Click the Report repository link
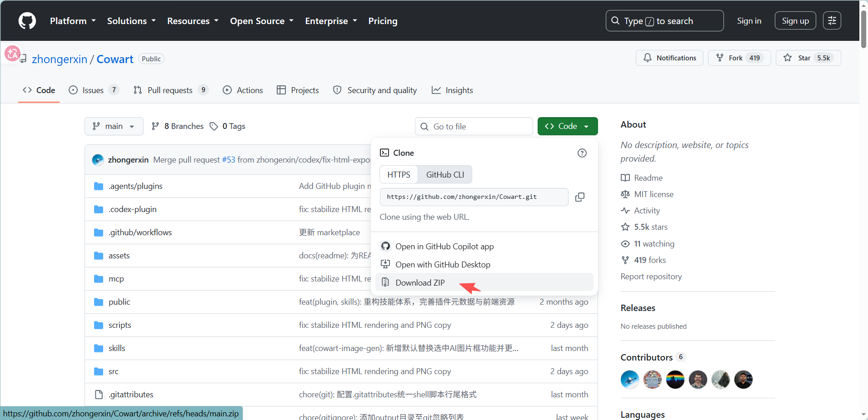This screenshot has width=868, height=420. (651, 277)
